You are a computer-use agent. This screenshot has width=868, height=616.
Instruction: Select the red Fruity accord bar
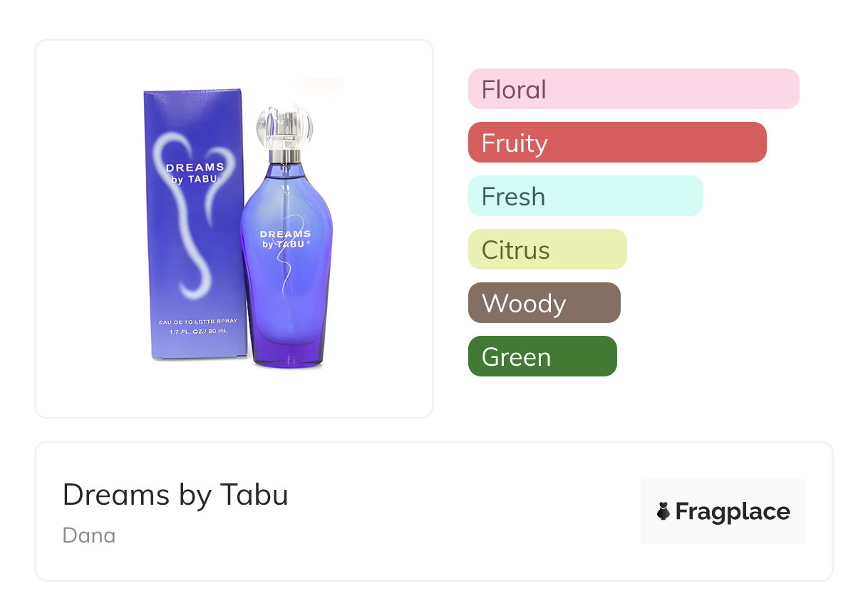[616, 143]
